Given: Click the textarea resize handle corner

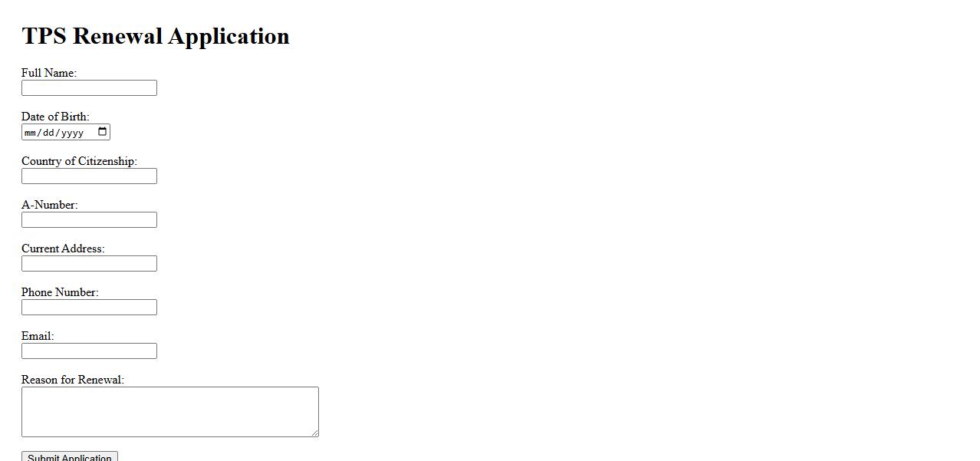Looking at the screenshot, I should [314, 433].
